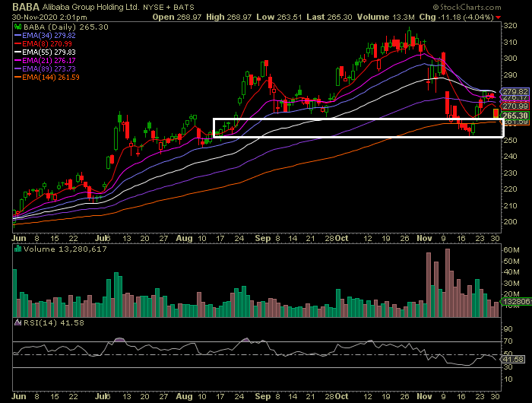This screenshot has width=532, height=403.
Task: Click the 41.58 RSI value tag
Action: point(513,359)
